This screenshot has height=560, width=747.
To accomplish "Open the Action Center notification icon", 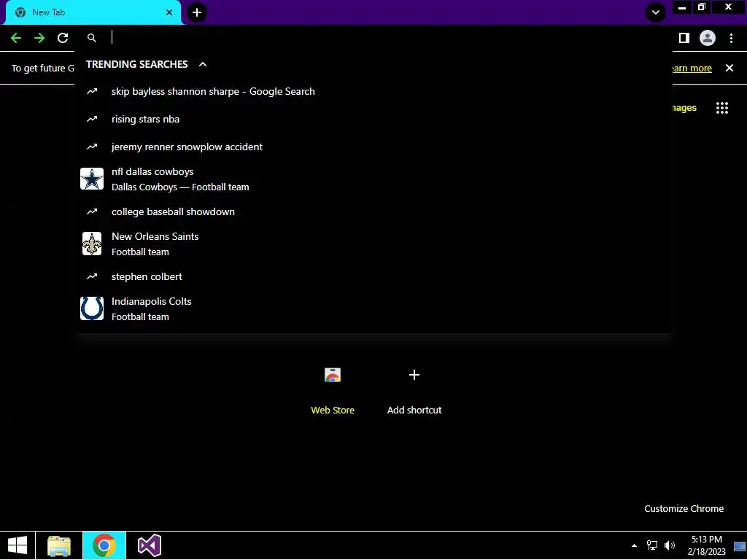I will 740,545.
